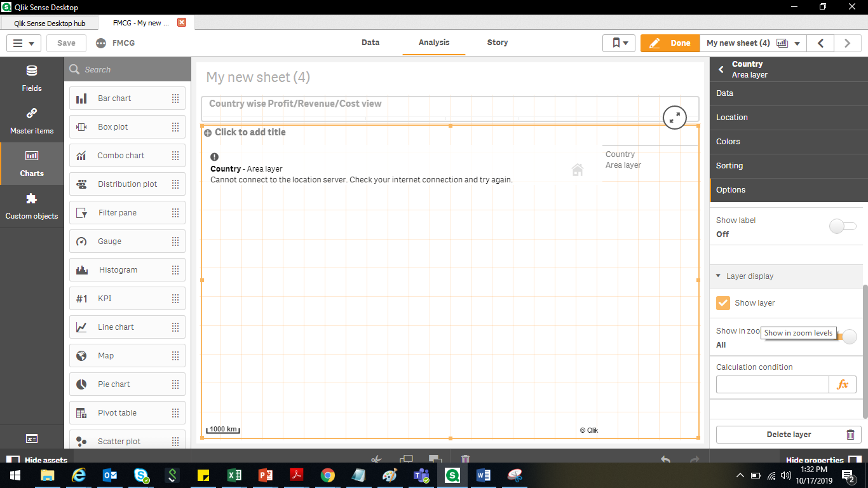868x488 pixels.
Task: Click the Country legend entry text
Action: click(620, 154)
